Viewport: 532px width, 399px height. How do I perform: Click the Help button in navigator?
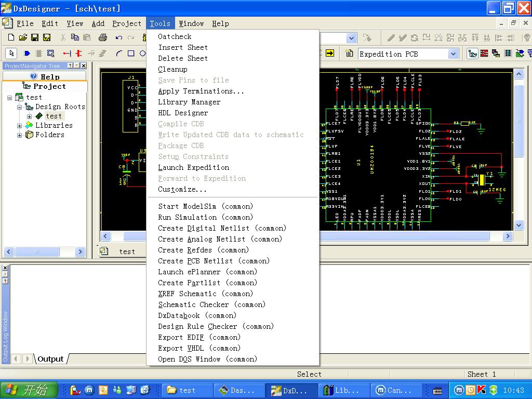pos(45,76)
